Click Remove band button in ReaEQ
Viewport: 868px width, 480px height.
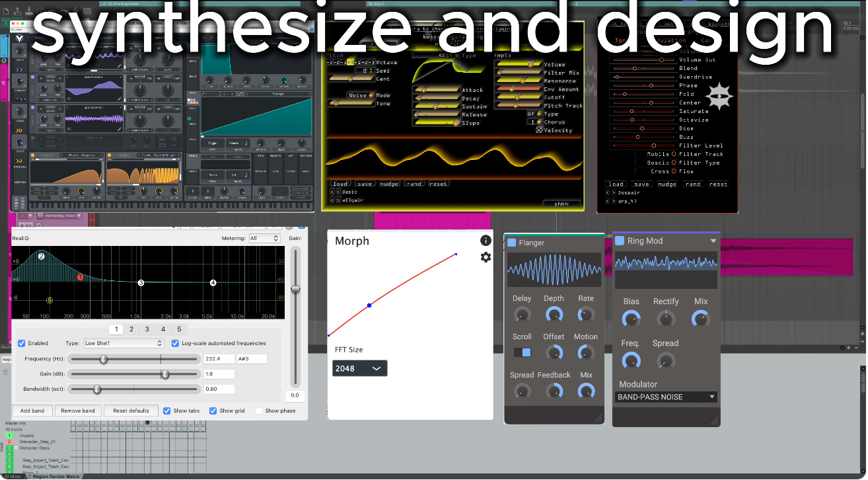tap(78, 411)
